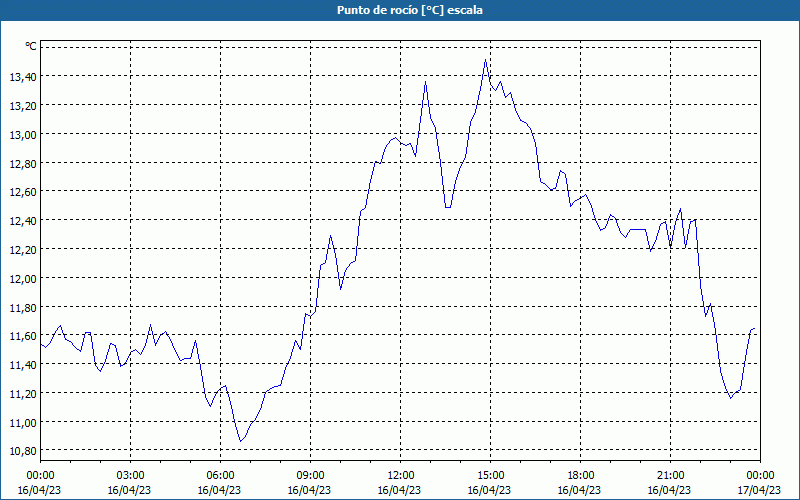Select the 11,40 y-axis value

point(23,365)
